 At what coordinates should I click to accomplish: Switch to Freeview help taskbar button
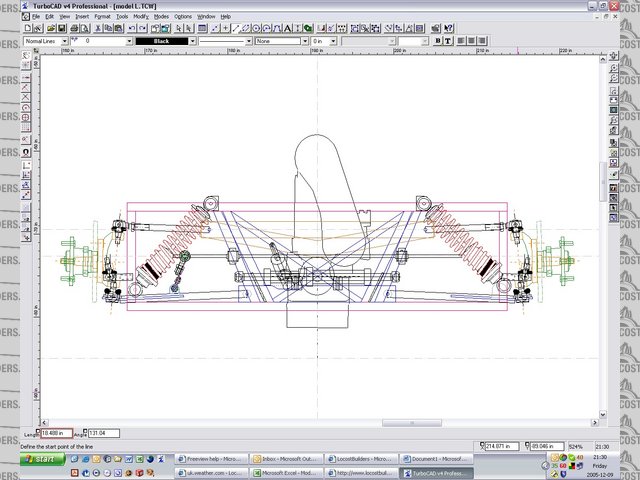point(211,459)
